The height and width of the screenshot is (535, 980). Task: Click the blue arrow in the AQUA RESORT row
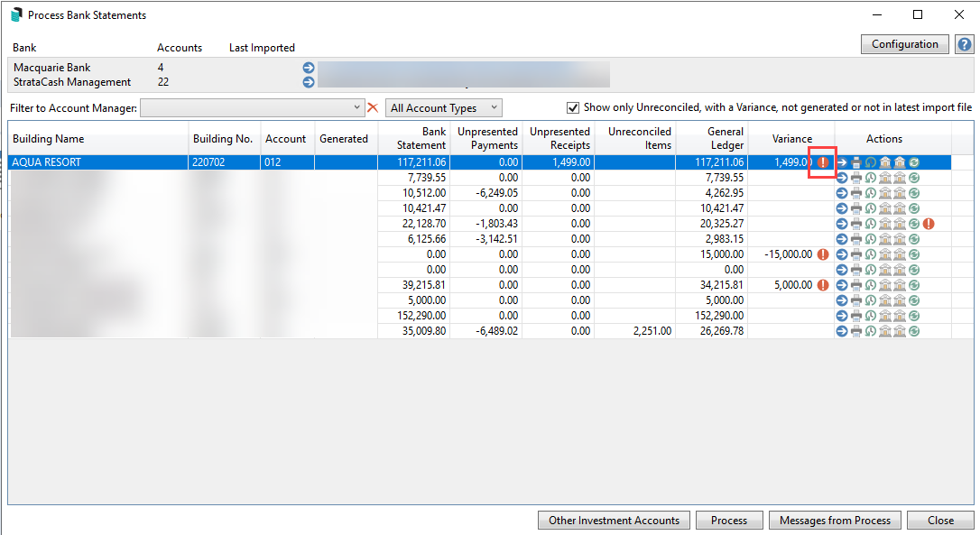842,162
